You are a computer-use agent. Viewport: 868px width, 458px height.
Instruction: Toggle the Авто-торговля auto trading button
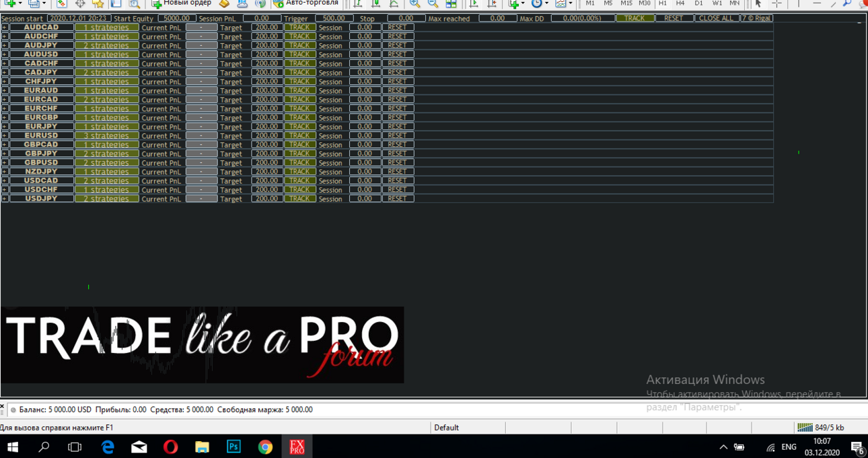pyautogui.click(x=306, y=3)
